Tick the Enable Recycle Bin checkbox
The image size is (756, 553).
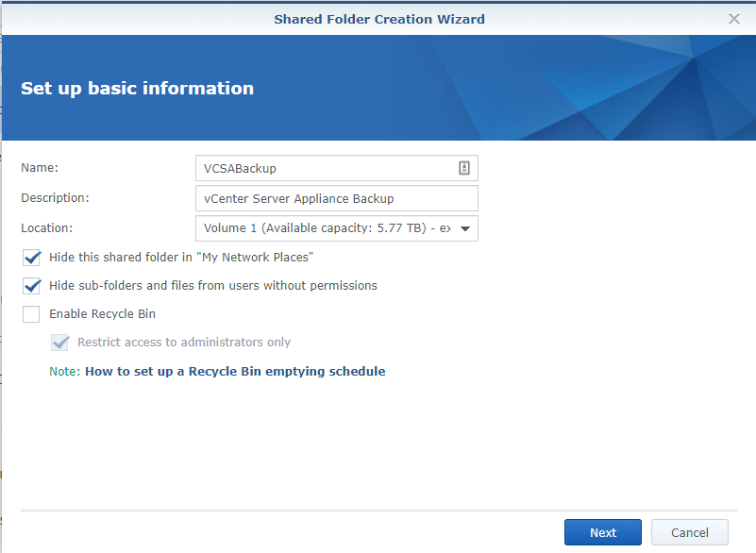[32, 314]
